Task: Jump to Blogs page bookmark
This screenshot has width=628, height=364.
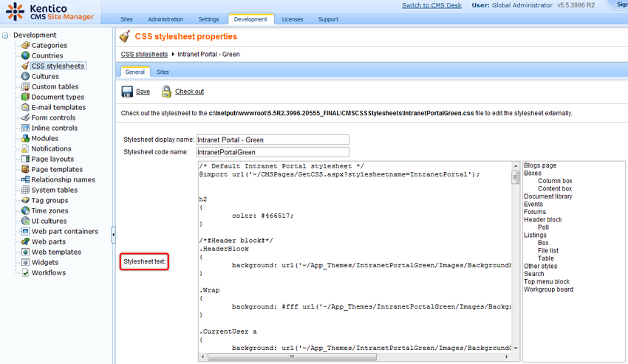Action: [x=540, y=165]
